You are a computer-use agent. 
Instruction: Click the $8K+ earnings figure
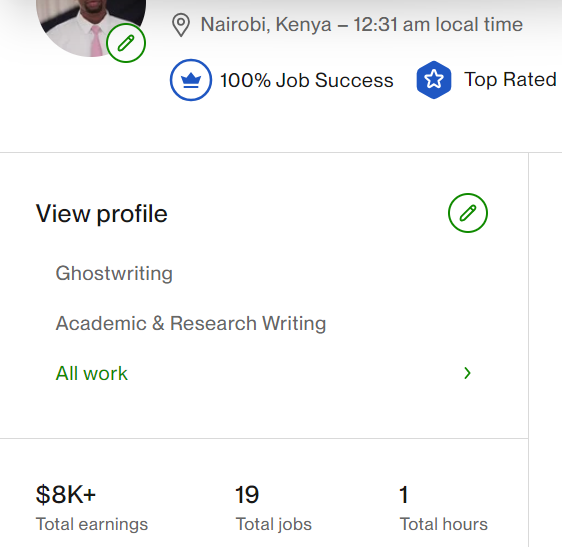coord(66,495)
